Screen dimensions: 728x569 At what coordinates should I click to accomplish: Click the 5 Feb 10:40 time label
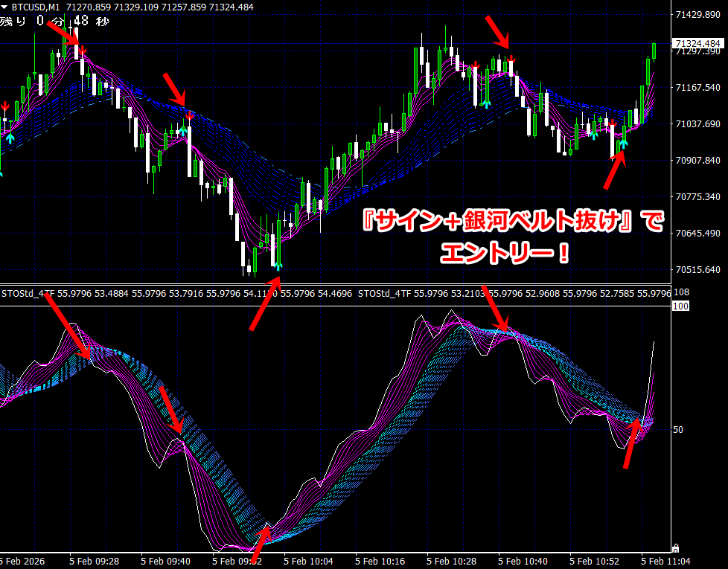pyautogui.click(x=523, y=562)
